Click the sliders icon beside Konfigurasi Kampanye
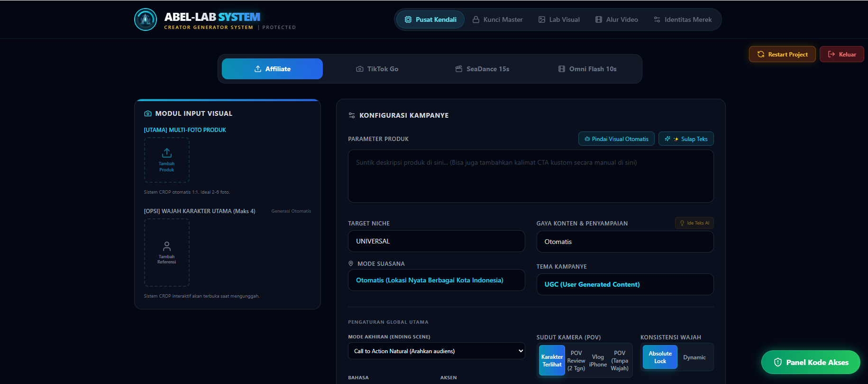 352,115
